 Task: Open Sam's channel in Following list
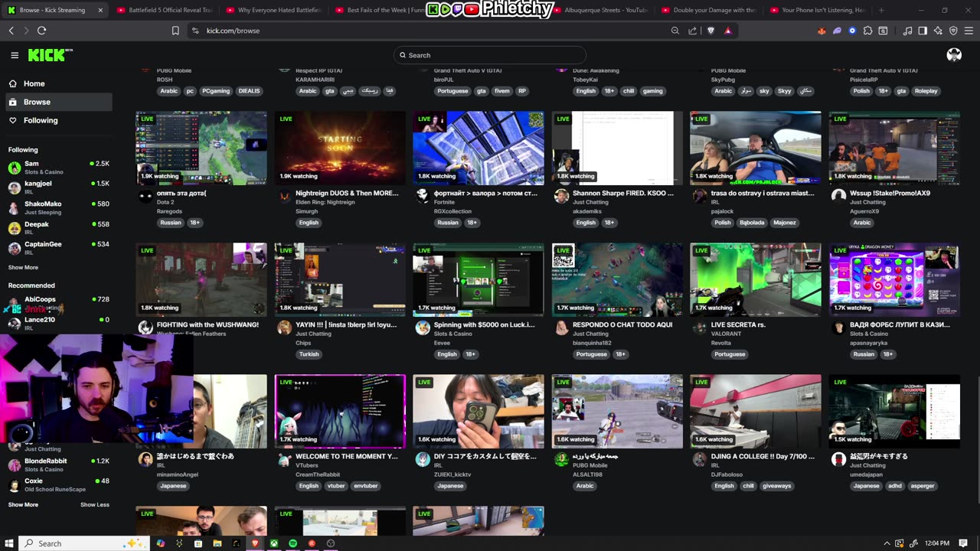[59, 167]
